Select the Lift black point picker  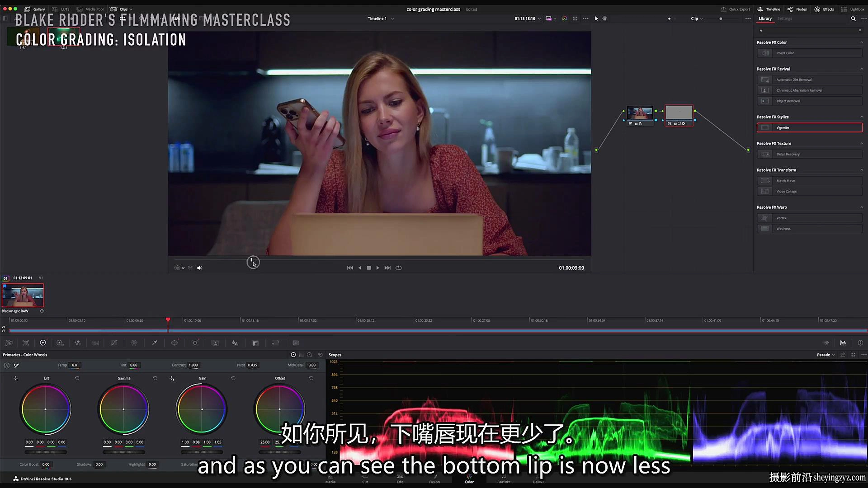tap(15, 378)
